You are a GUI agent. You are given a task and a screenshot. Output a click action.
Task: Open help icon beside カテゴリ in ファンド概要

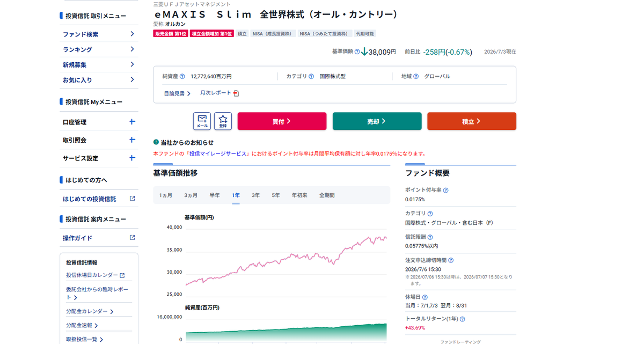pyautogui.click(x=430, y=213)
